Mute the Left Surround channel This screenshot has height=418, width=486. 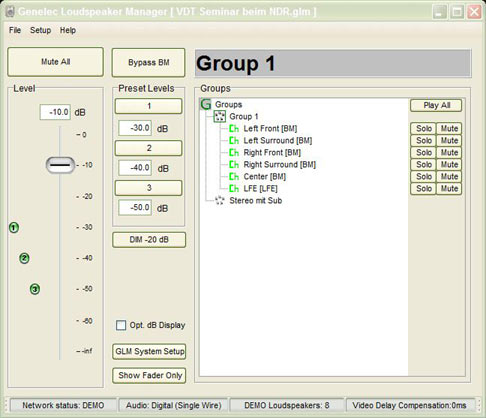coord(449,140)
